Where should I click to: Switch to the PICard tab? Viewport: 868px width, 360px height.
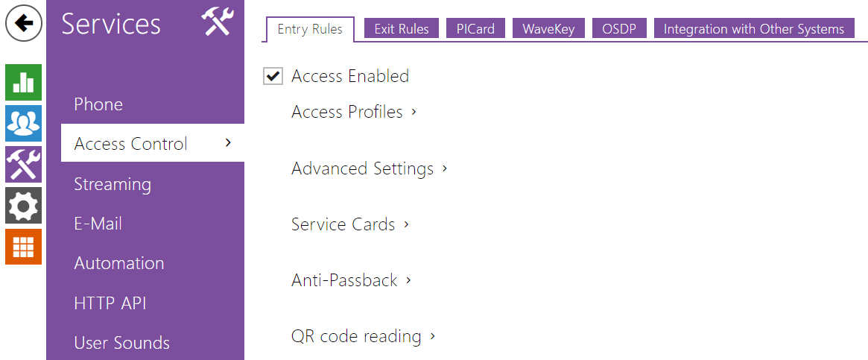coord(476,29)
